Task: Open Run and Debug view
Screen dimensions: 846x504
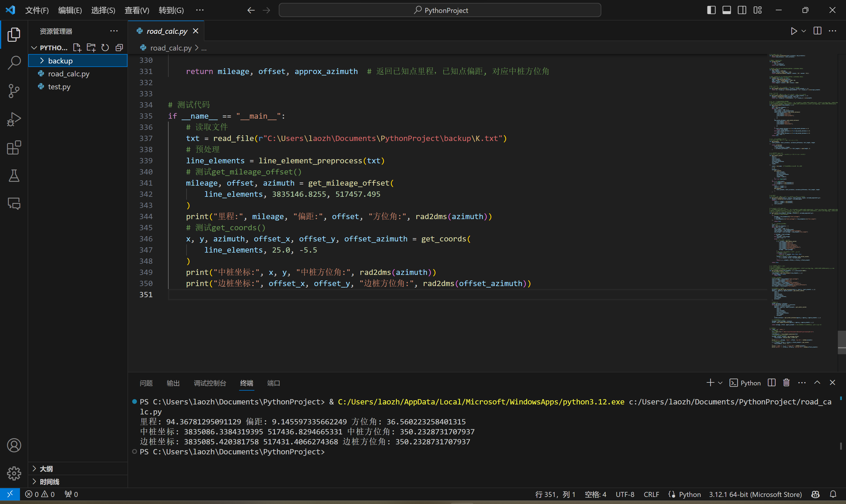Action: (x=14, y=119)
